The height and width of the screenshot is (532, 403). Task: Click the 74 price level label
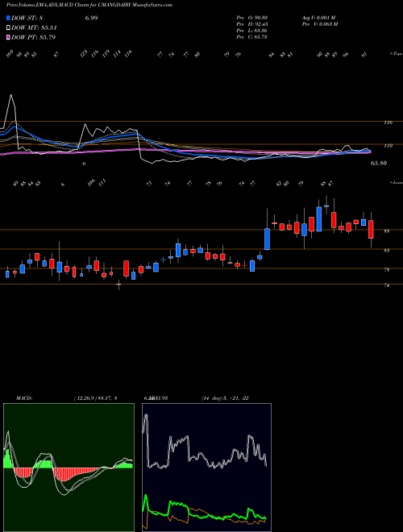386,285
